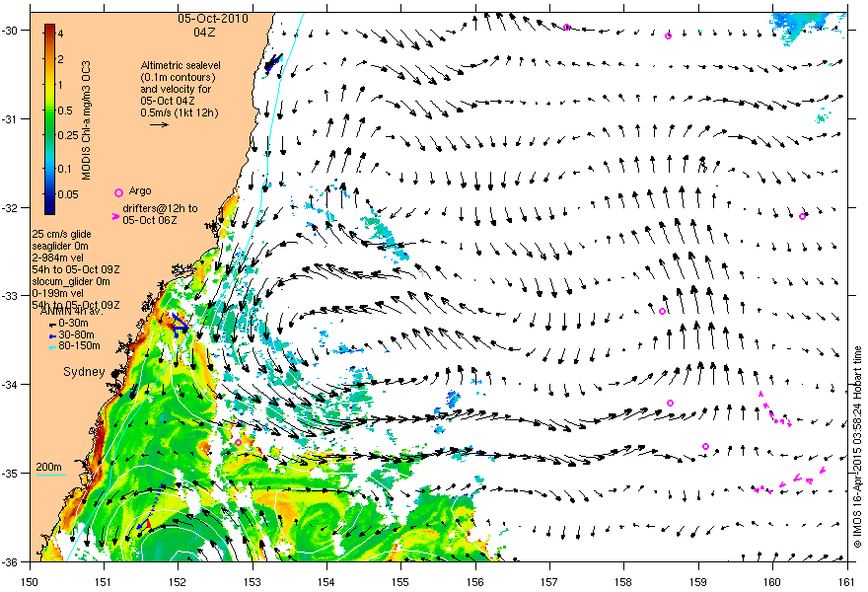
Task: Click the blue glider track off Sydney near 152°E
Action: coord(179,326)
